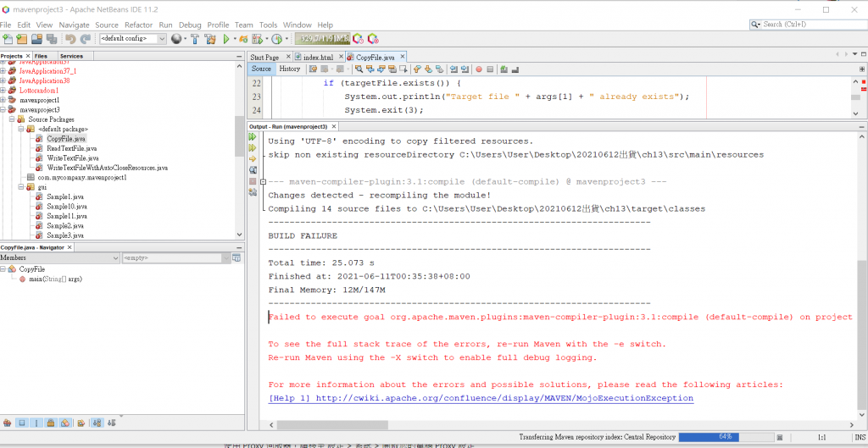Image resolution: width=868 pixels, height=448 pixels.
Task: Click the Save All toolbar icon
Action: click(52, 39)
